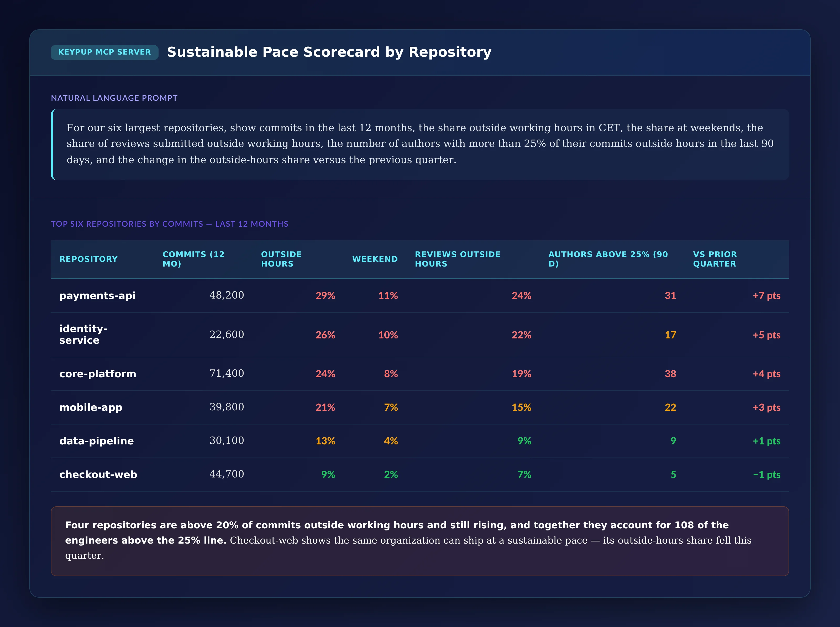Click the 71,400 commits value for core-platform
This screenshot has width=840, height=627.
227,374
